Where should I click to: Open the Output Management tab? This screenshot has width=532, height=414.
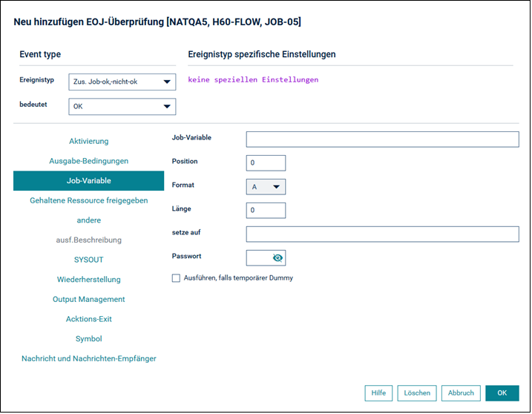(x=89, y=299)
